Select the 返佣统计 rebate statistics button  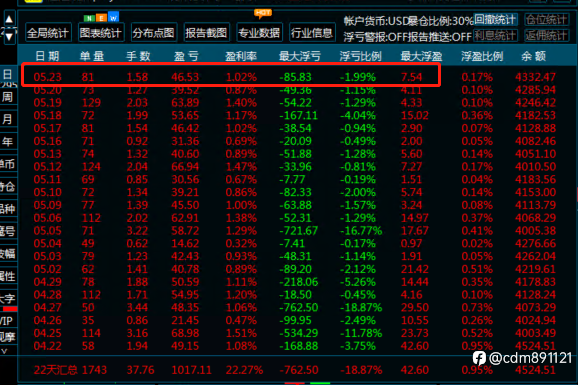click(547, 35)
